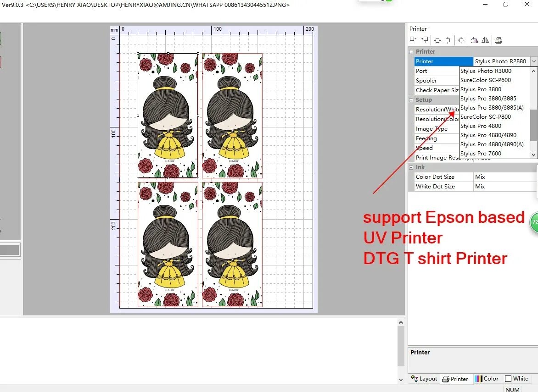Image resolution: width=538 pixels, height=392 pixels.
Task: Collapse the Printer section
Action: click(x=411, y=52)
